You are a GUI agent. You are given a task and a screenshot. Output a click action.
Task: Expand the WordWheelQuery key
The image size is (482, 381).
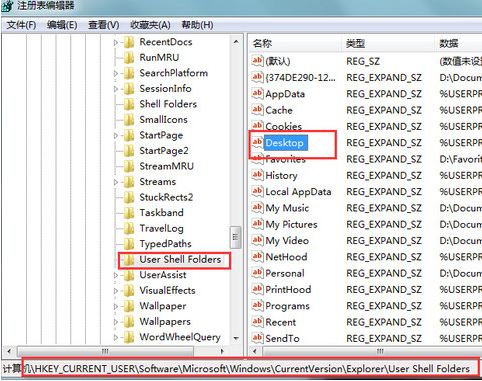[116, 337]
